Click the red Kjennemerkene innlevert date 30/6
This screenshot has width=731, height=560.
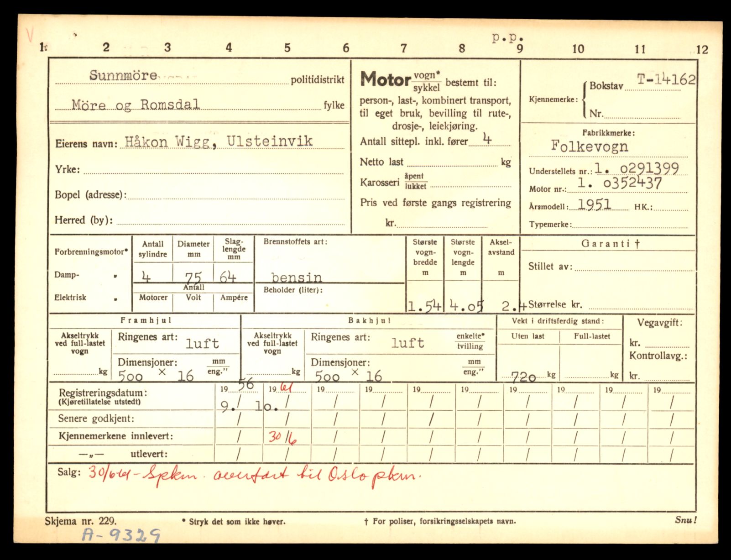282,437
